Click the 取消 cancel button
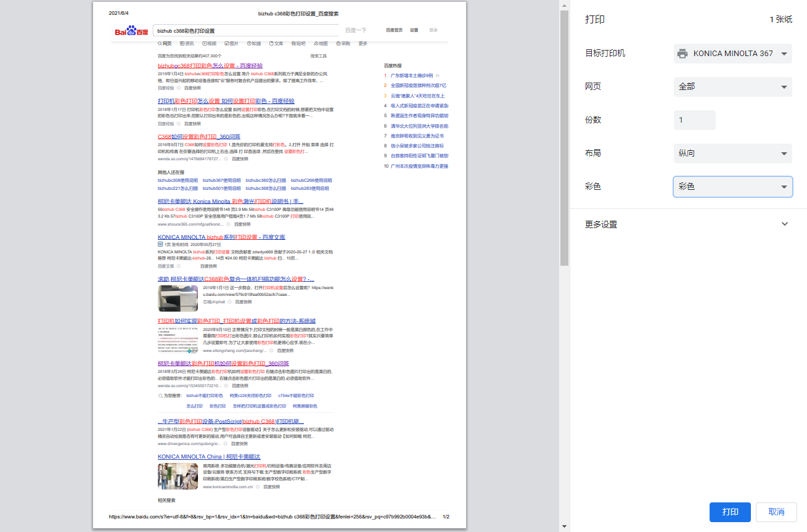Viewport: 807px width, 532px height. click(777, 512)
